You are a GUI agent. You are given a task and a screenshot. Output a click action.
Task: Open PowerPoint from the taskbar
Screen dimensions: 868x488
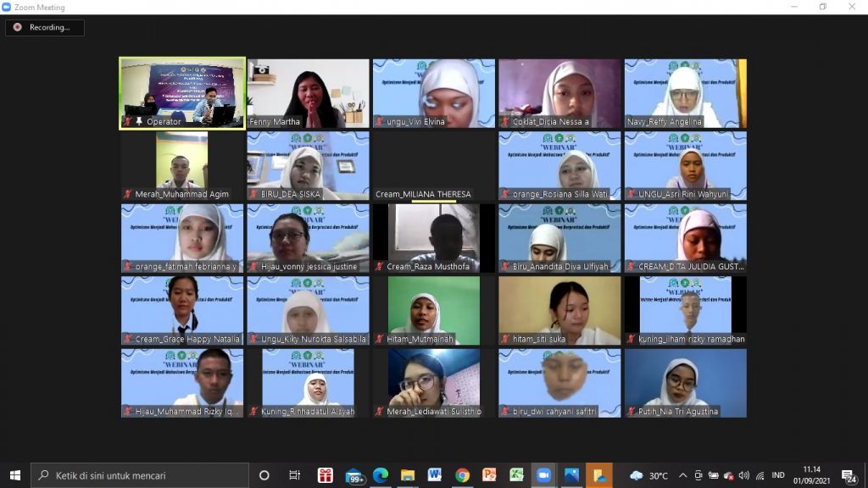[489, 475]
